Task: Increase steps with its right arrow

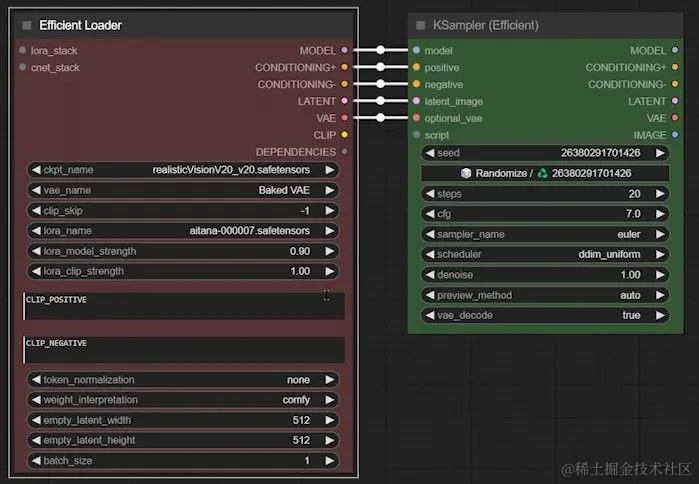Action: click(660, 194)
